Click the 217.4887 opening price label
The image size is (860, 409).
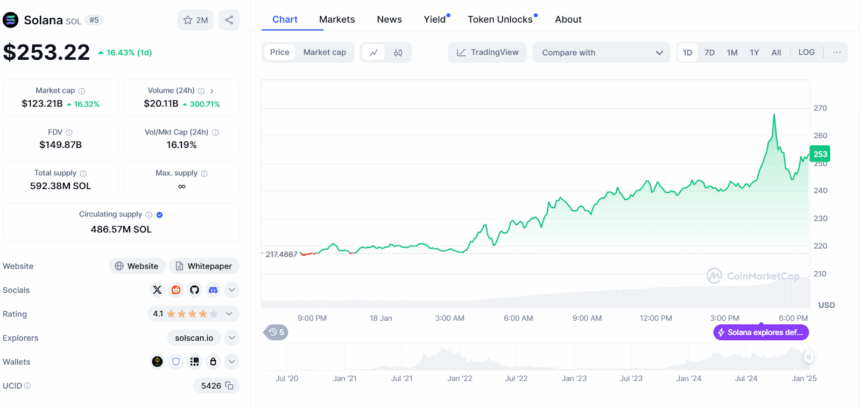(x=280, y=254)
